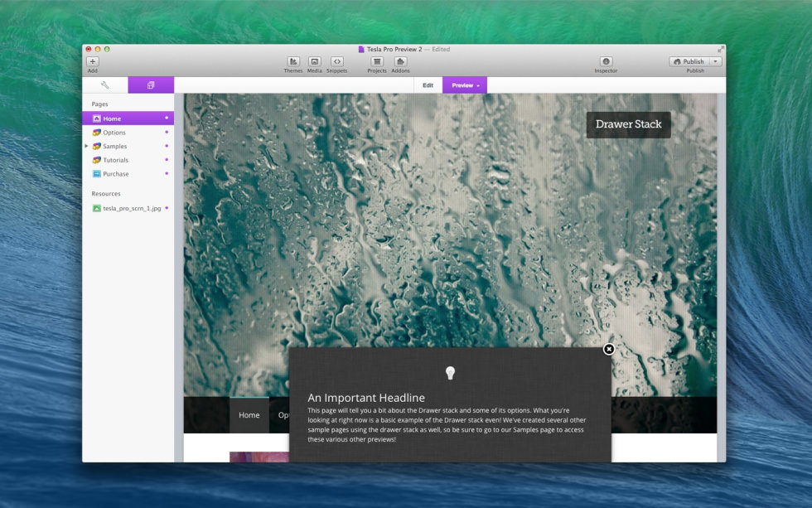Click the changed dot beside Purchase
The height and width of the screenshot is (508, 812).
(167, 173)
